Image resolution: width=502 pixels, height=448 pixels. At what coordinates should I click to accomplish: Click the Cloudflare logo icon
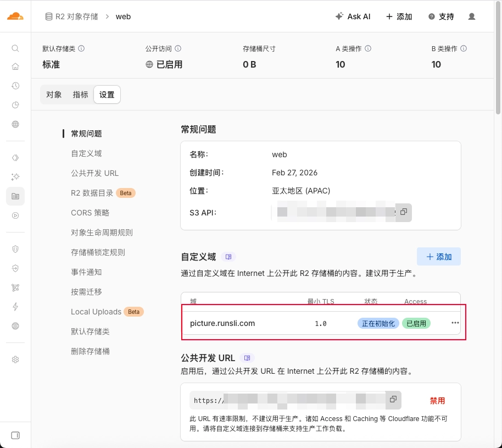(x=15, y=16)
